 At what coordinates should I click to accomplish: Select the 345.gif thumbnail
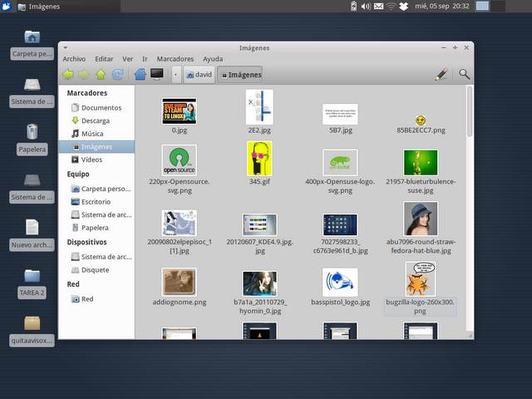[x=259, y=159]
